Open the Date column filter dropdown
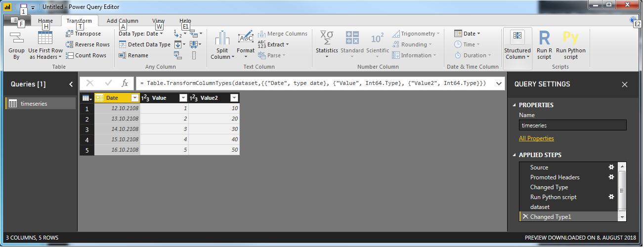The height and width of the screenshot is (248, 644). click(x=135, y=98)
